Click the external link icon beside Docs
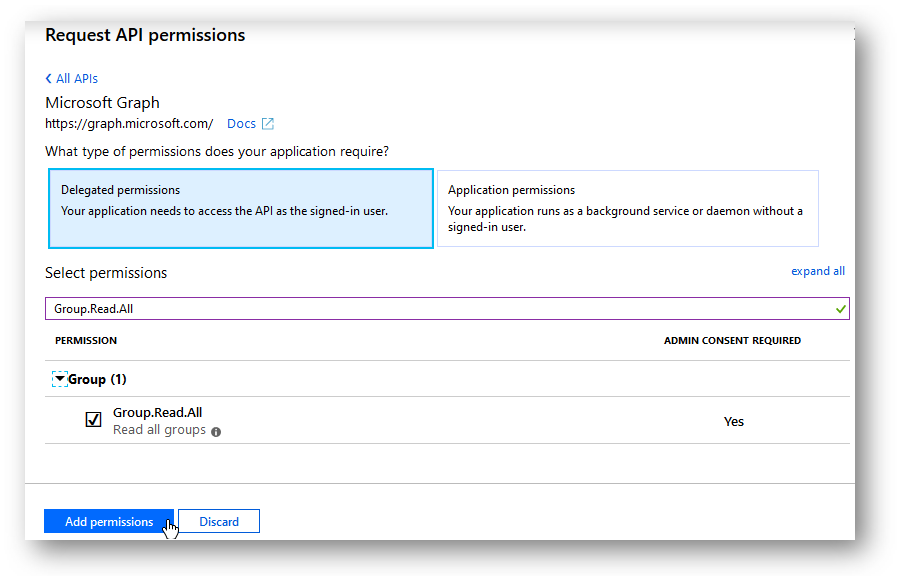This screenshot has width=905, height=576. pyautogui.click(x=268, y=124)
